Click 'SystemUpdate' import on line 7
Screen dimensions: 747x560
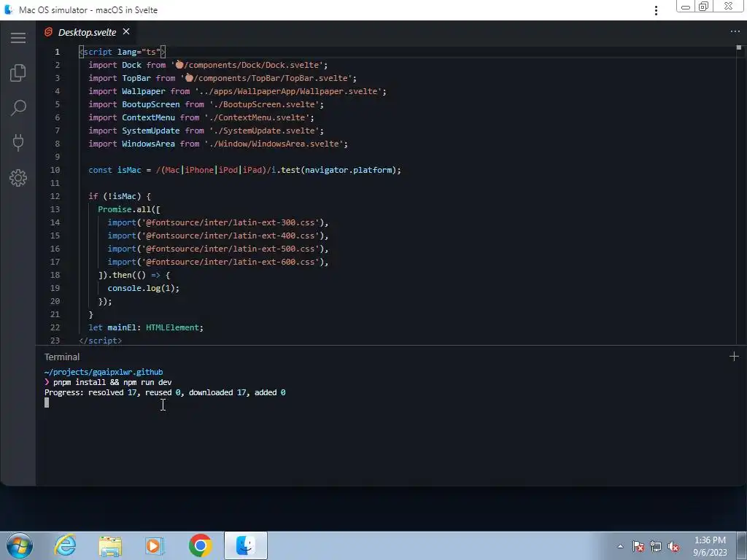(150, 131)
